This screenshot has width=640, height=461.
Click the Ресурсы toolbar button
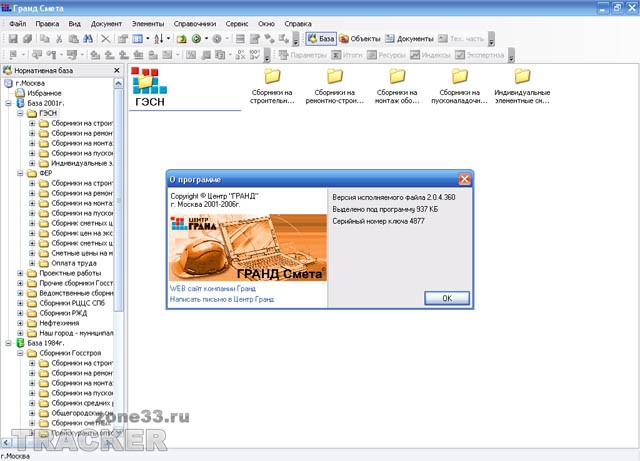387,55
